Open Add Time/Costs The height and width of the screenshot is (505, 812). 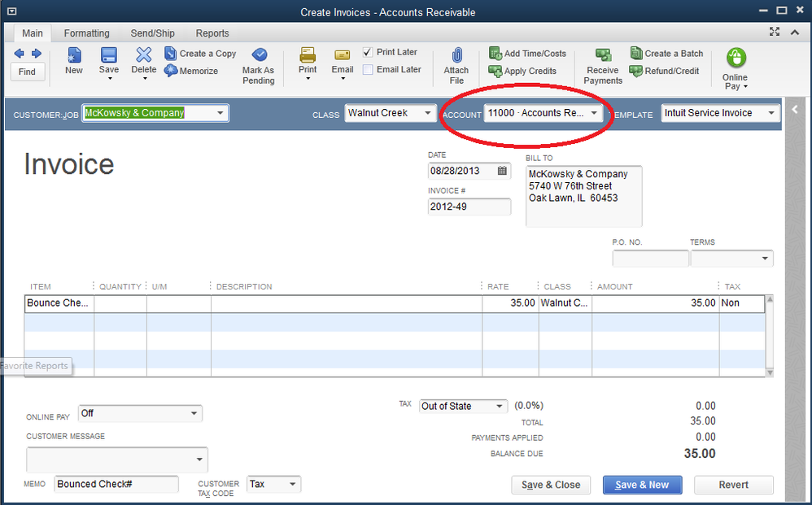pos(527,54)
